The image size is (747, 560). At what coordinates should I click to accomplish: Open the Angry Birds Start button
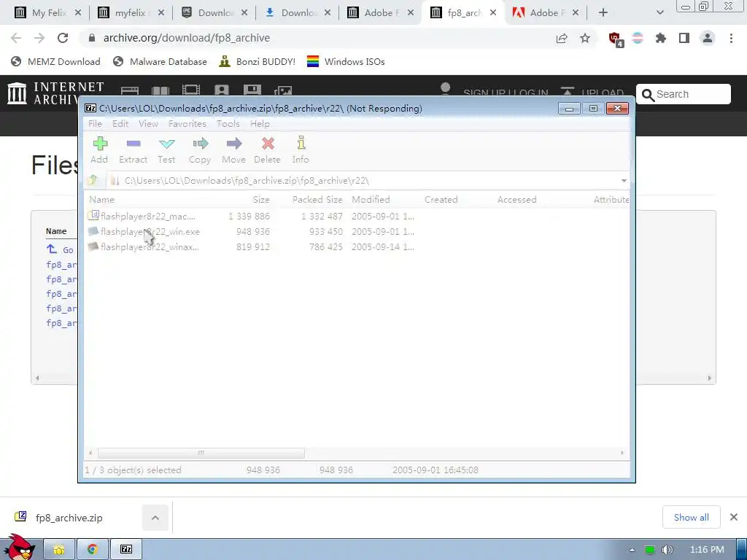tap(19, 547)
